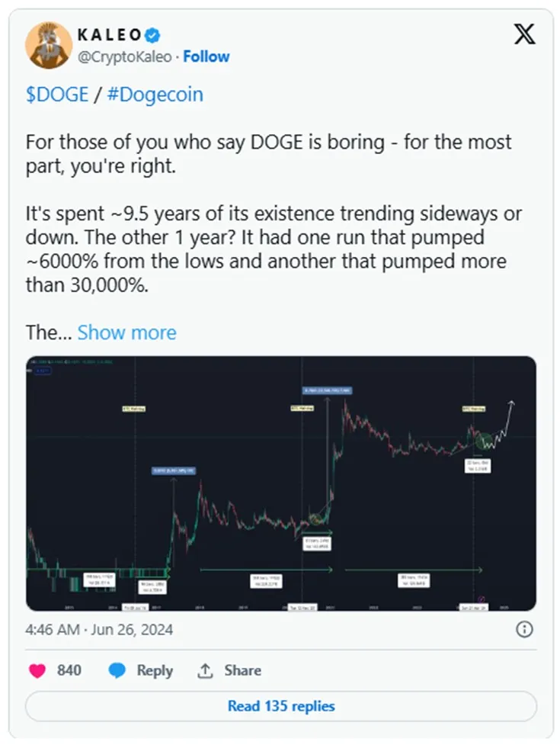Follow the CryptoKaleo account
The height and width of the screenshot is (748, 560).
[x=206, y=56]
